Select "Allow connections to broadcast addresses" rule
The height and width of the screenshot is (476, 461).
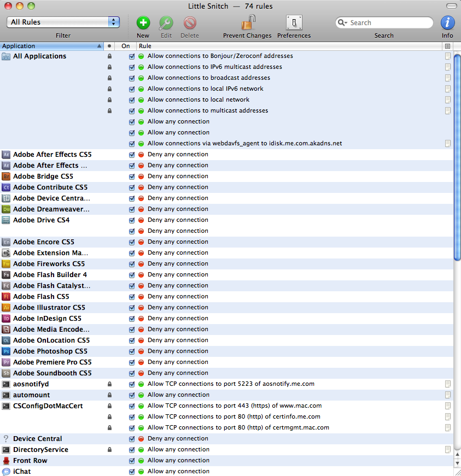209,78
